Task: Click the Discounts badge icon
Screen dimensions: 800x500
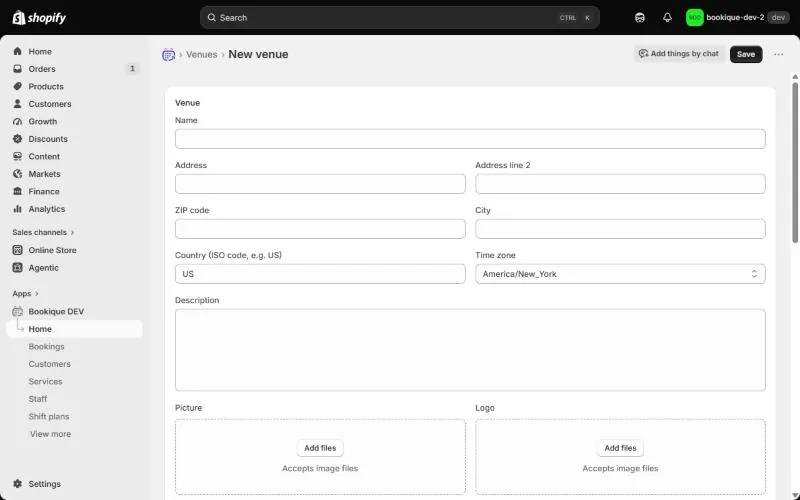Action: click(x=17, y=139)
